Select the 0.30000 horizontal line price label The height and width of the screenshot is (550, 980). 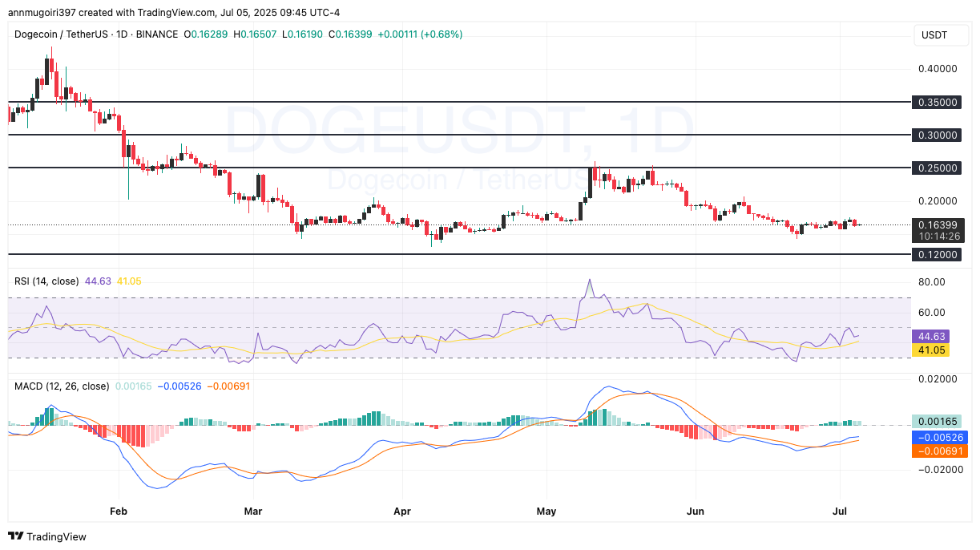[938, 135]
